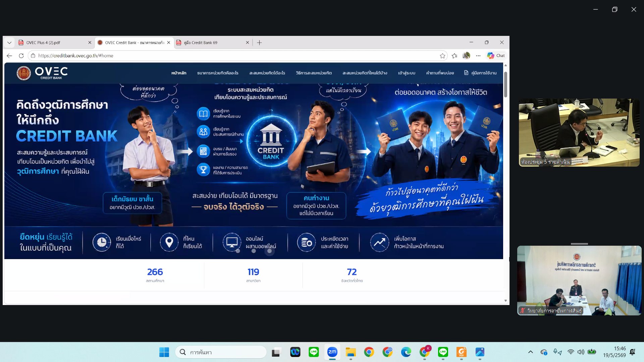Click the book icon for เรียนรู้จากการศึกษาในระบบ
644x362 pixels.
click(x=203, y=114)
